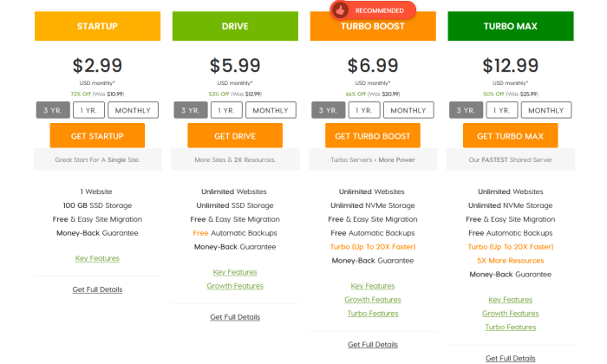Open Get Full Details for Drive plan
The height and width of the screenshot is (364, 607).
click(235, 317)
